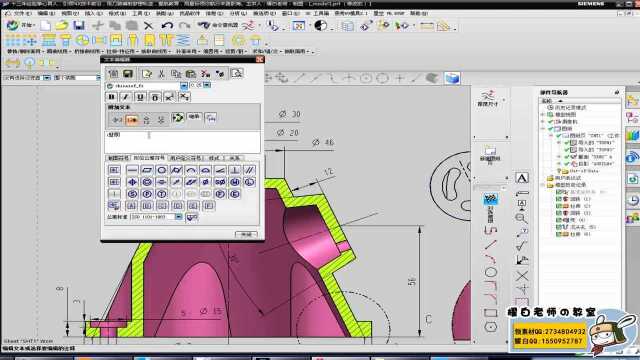
Task: Insert the perpendicularity tolerance symbol
Action: pos(235,169)
